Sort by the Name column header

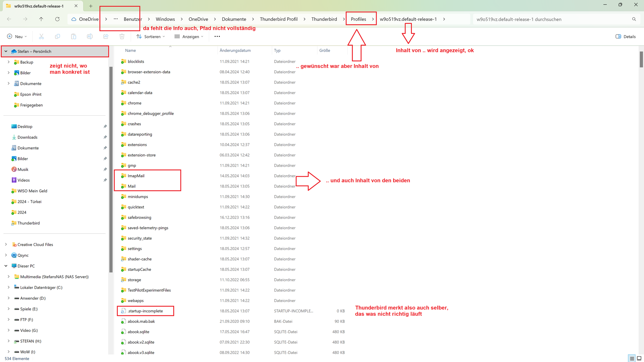tap(130, 50)
